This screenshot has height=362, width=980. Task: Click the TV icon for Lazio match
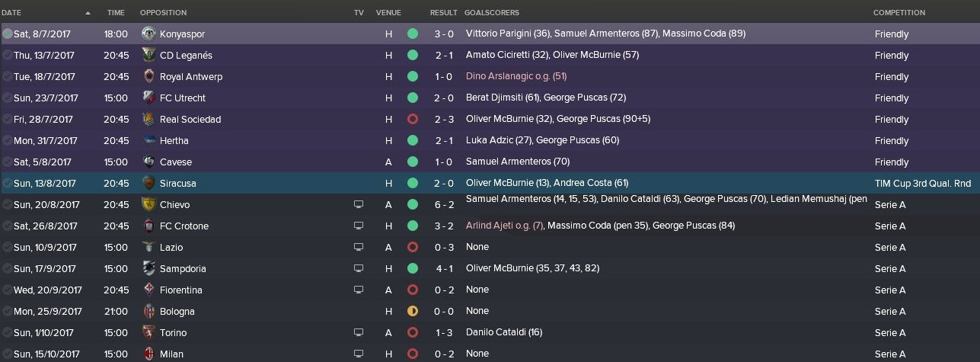point(359,248)
